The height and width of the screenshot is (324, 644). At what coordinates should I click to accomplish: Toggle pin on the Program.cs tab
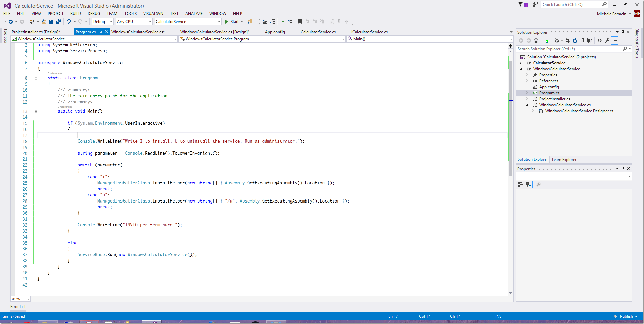pyautogui.click(x=101, y=32)
